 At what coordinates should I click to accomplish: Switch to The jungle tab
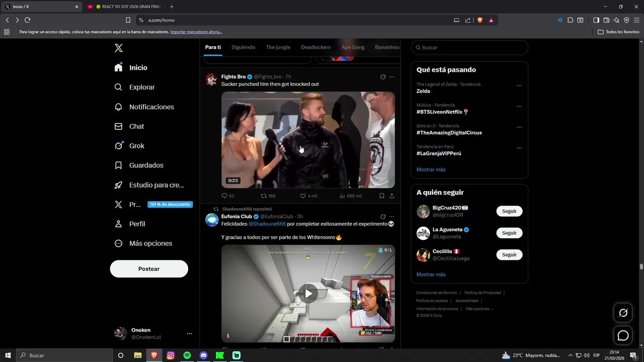point(278,47)
